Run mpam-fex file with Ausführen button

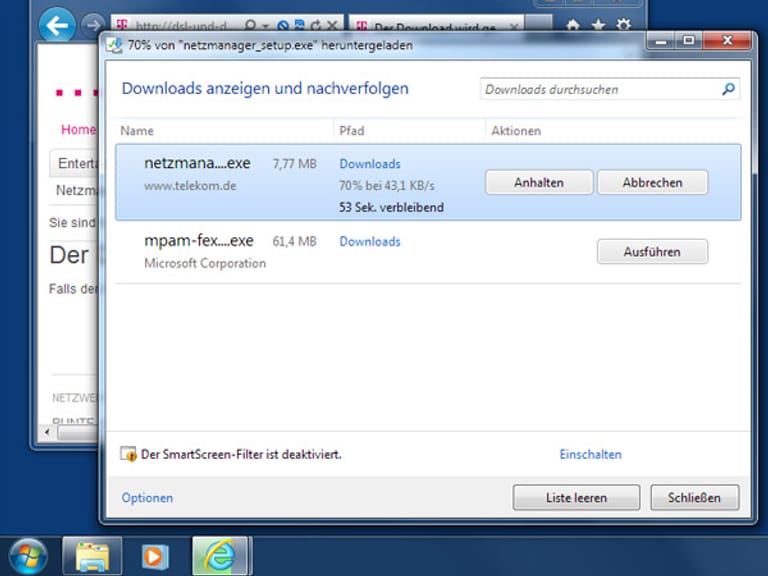tap(652, 252)
